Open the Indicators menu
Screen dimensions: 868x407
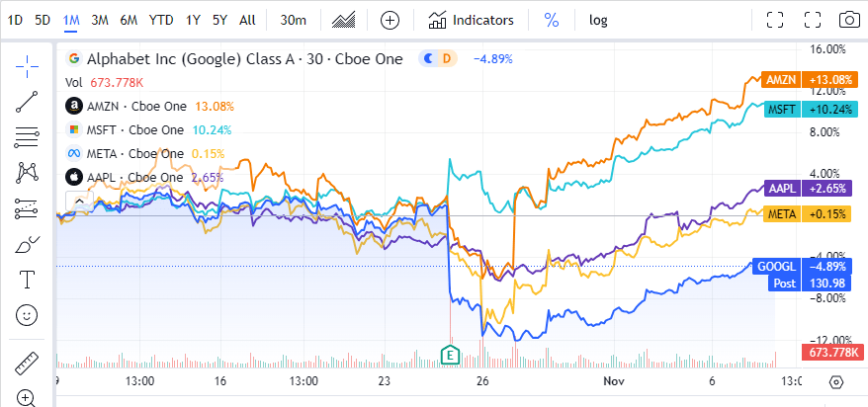coord(471,20)
